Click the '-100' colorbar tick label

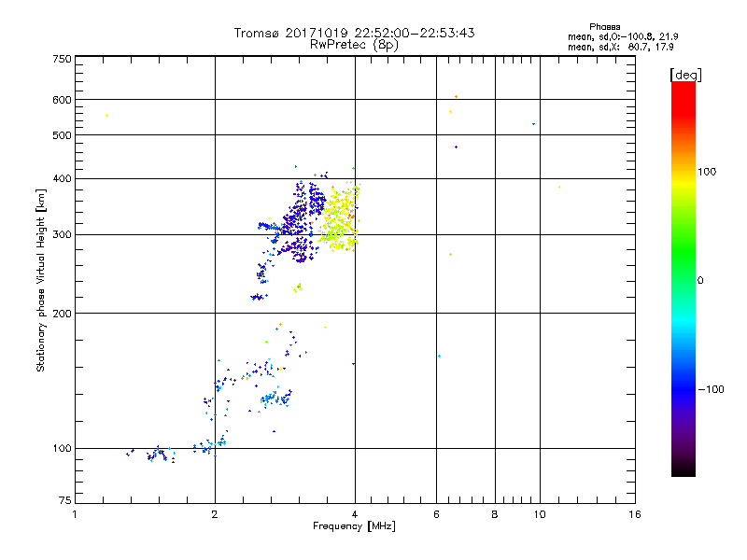pos(712,389)
